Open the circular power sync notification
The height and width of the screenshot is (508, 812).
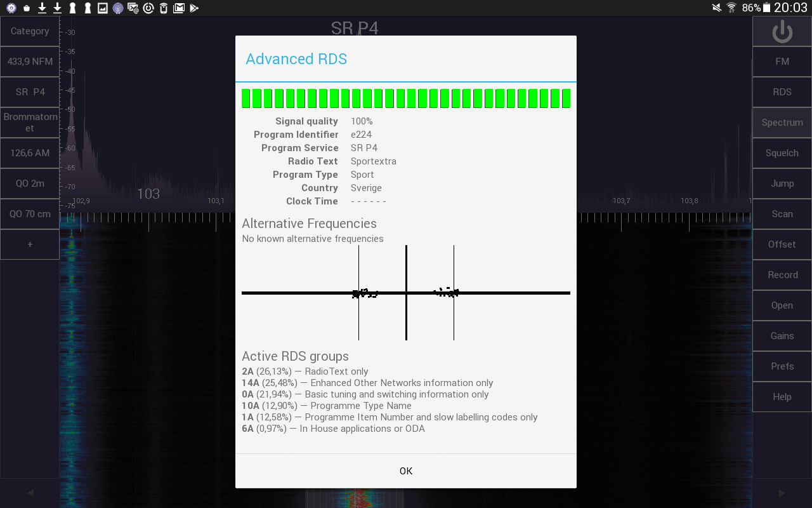click(148, 8)
